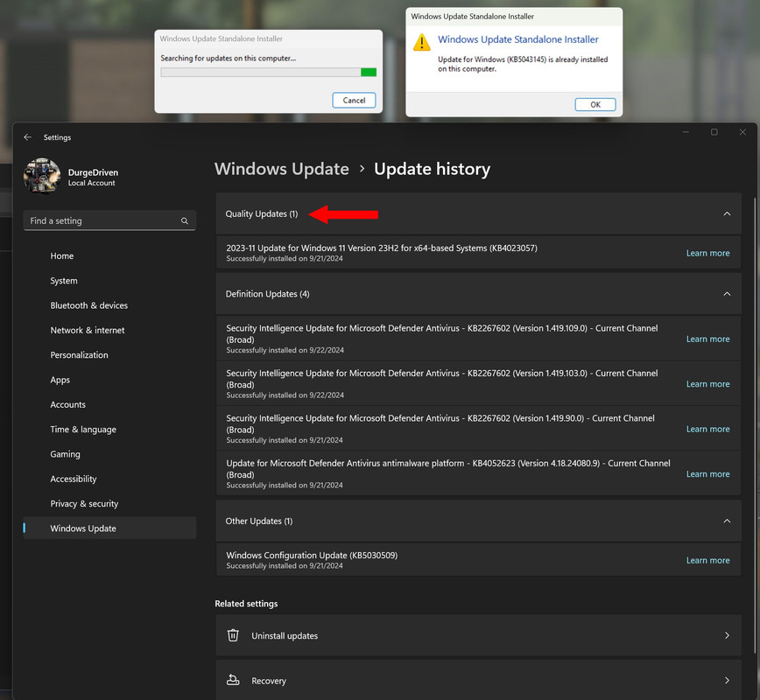Open Time & language settings
Image resolution: width=760 pixels, height=700 pixels.
pyautogui.click(x=109, y=429)
